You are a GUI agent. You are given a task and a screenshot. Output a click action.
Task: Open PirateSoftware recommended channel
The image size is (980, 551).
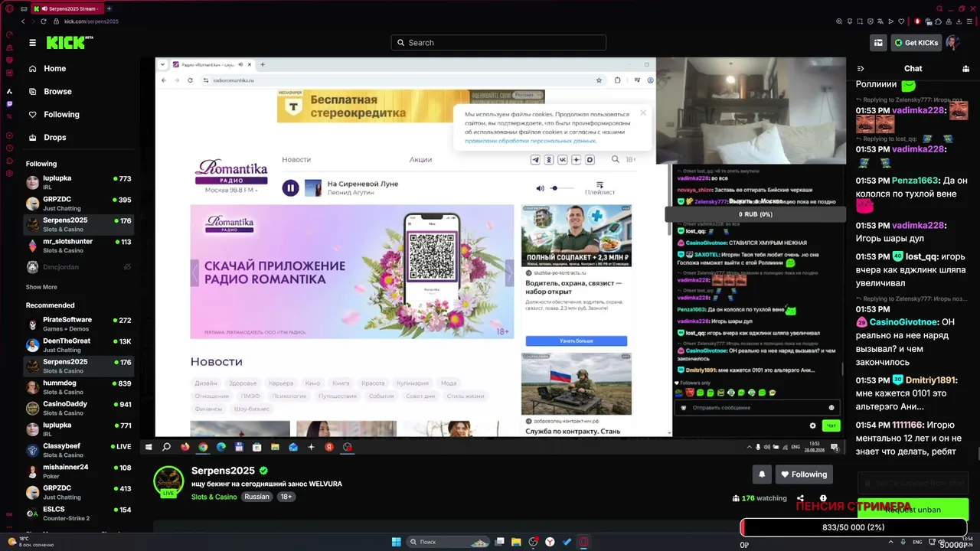[x=79, y=324]
